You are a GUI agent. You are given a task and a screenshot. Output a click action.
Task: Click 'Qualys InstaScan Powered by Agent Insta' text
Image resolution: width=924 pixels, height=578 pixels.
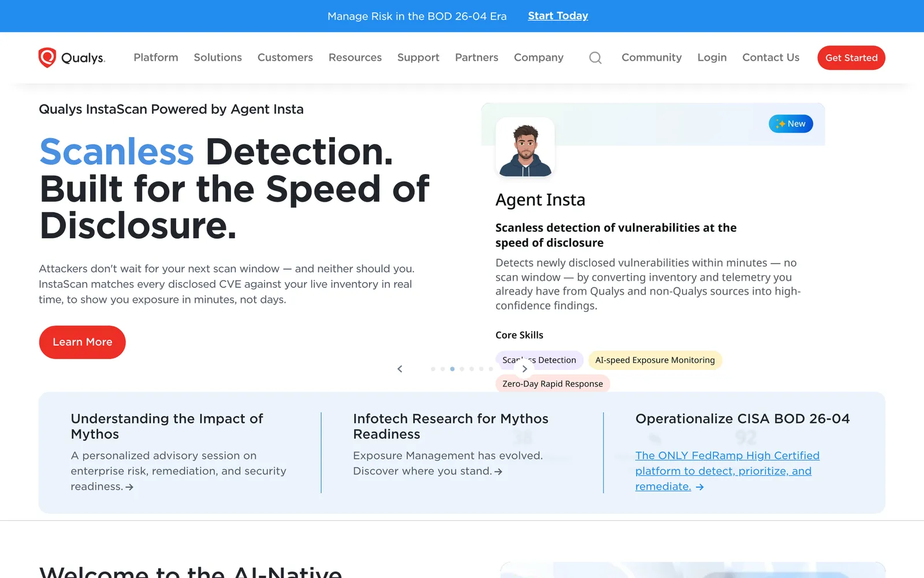click(x=171, y=109)
